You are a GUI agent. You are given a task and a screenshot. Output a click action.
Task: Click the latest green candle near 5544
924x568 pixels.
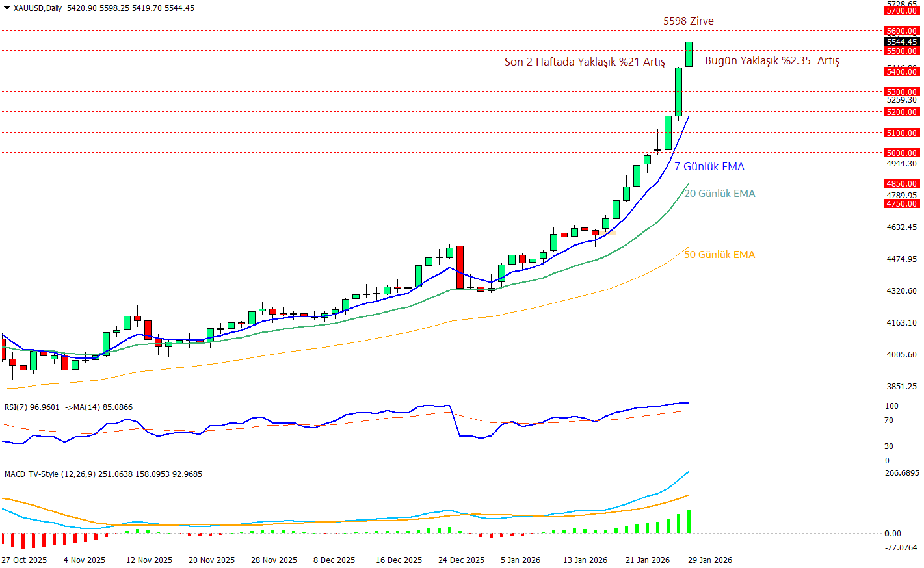pyautogui.click(x=689, y=54)
